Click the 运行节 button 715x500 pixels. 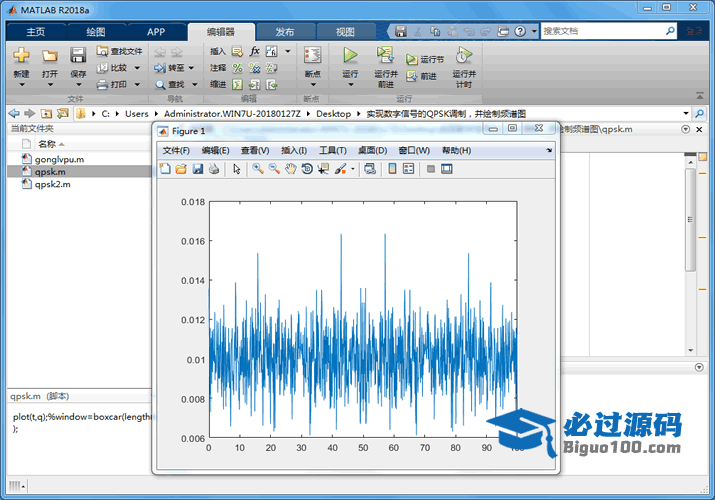pos(424,59)
